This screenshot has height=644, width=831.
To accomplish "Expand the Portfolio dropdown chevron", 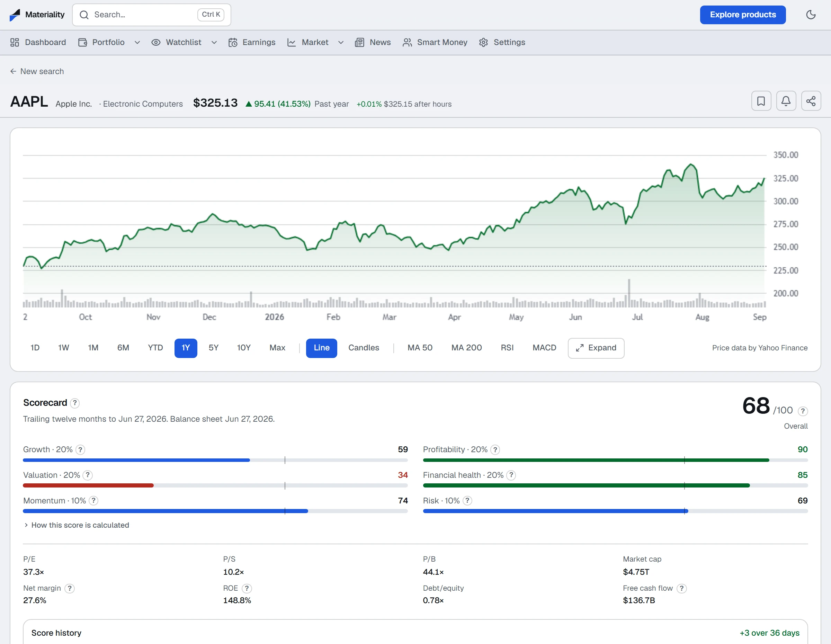I will (137, 43).
